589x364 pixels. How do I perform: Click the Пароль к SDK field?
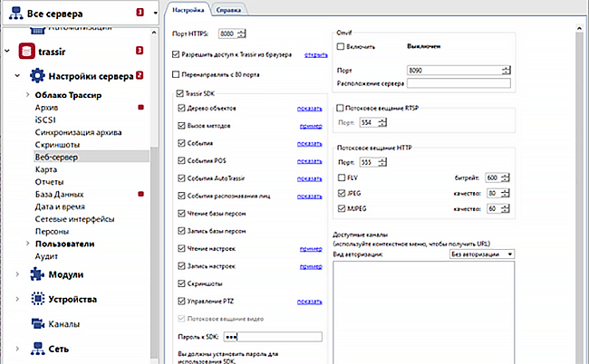coord(273,337)
